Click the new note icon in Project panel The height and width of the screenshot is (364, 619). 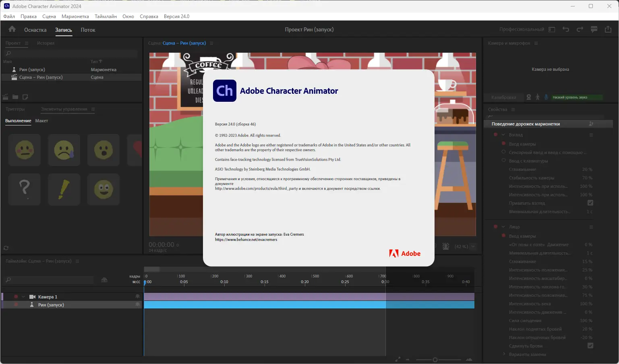tap(25, 97)
